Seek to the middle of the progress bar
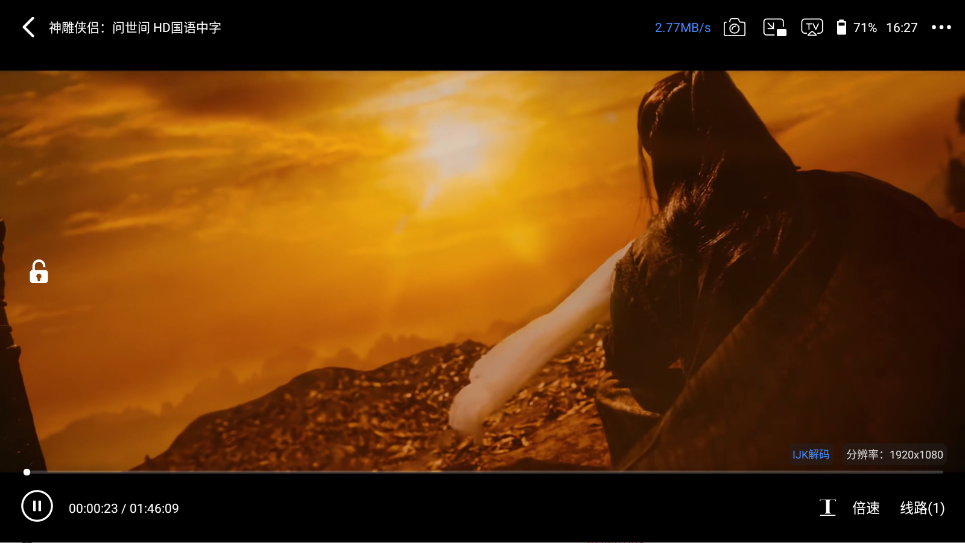The image size is (965, 543). (483, 471)
